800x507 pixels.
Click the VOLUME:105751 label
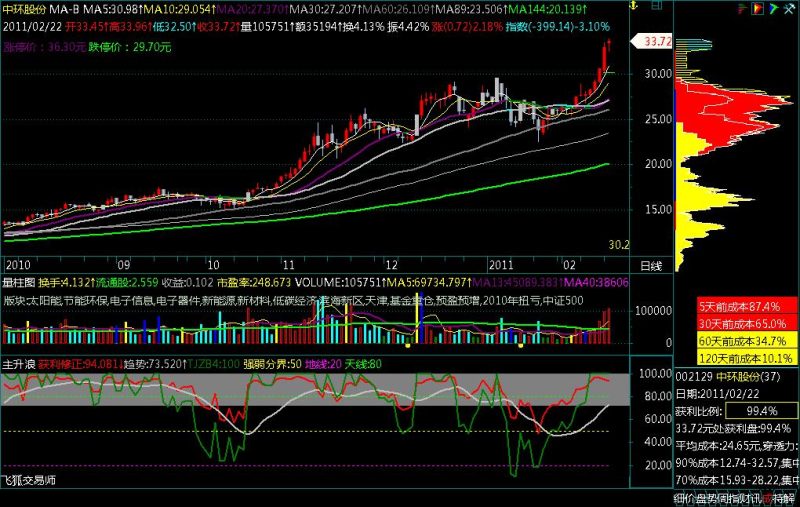pyautogui.click(x=339, y=283)
